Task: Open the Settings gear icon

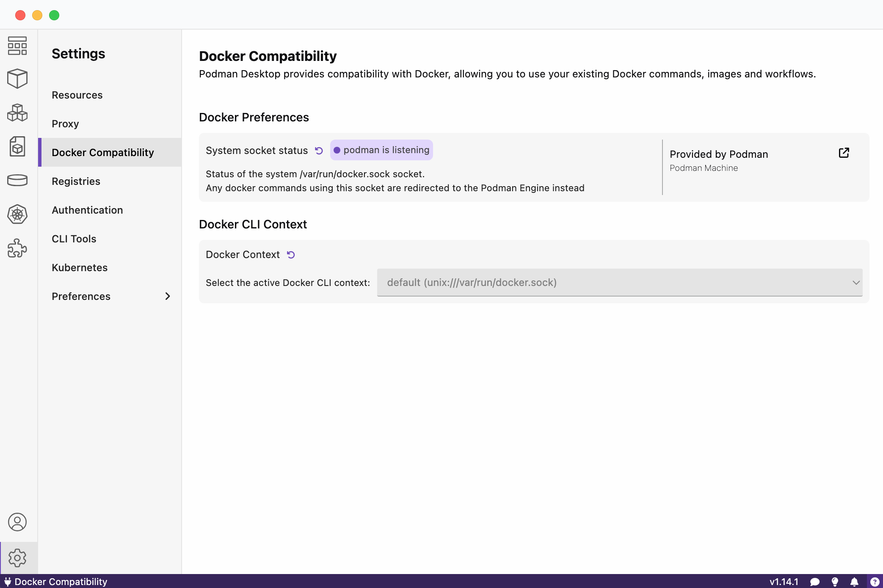Action: pyautogui.click(x=17, y=558)
